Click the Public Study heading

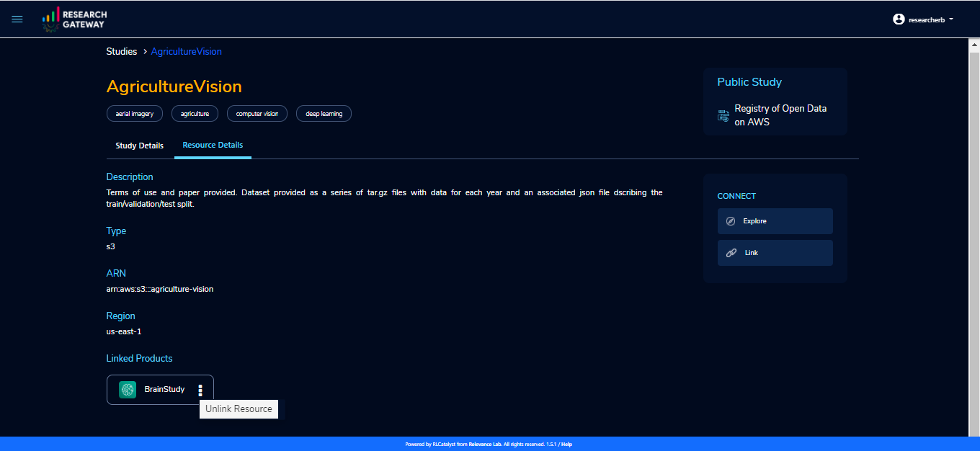pos(749,82)
